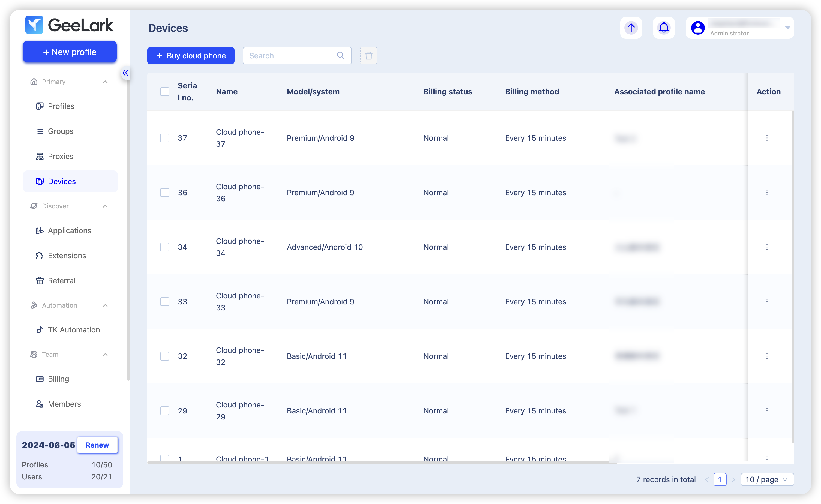The height and width of the screenshot is (504, 821).
Task: Click the GeeLark logo icon
Action: click(34, 25)
